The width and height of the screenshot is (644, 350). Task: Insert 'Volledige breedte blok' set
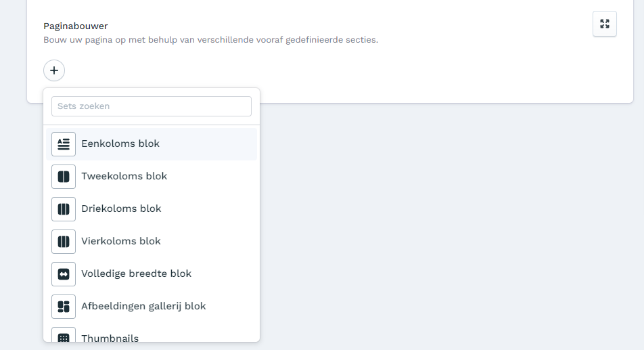pos(136,274)
